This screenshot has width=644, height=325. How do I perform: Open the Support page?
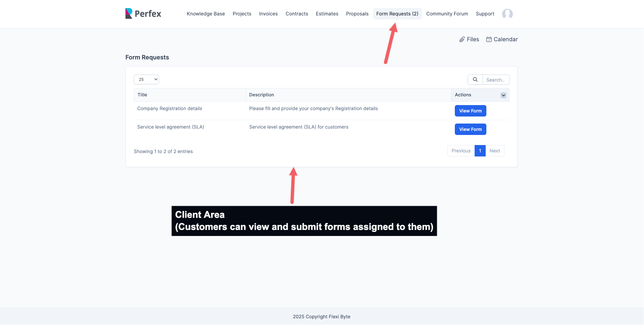pos(485,14)
